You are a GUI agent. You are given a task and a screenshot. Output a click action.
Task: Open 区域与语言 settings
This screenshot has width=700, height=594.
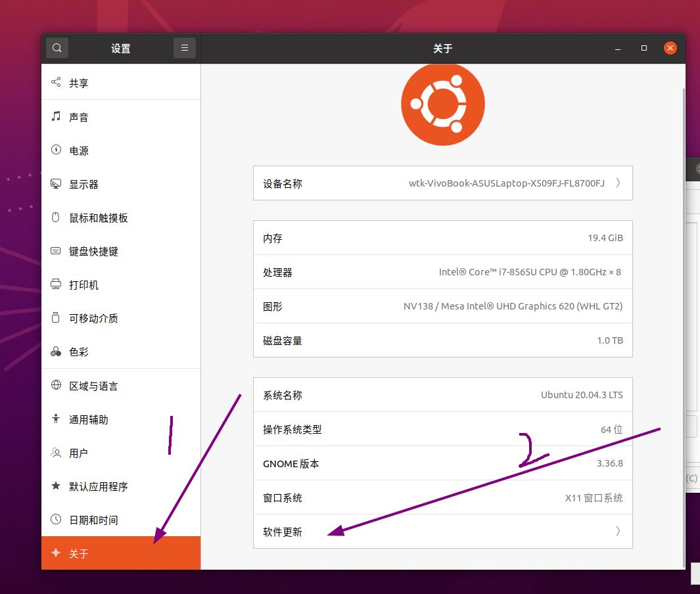click(121, 386)
